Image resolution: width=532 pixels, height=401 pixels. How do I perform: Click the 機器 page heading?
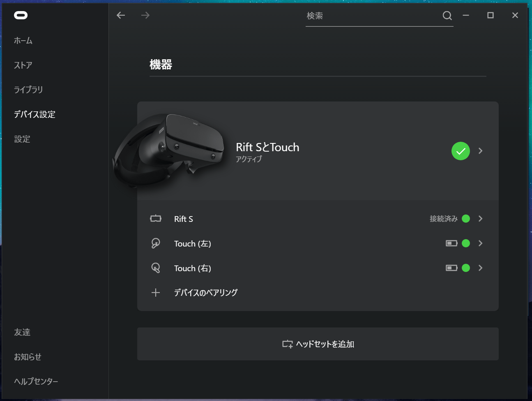[x=161, y=65]
